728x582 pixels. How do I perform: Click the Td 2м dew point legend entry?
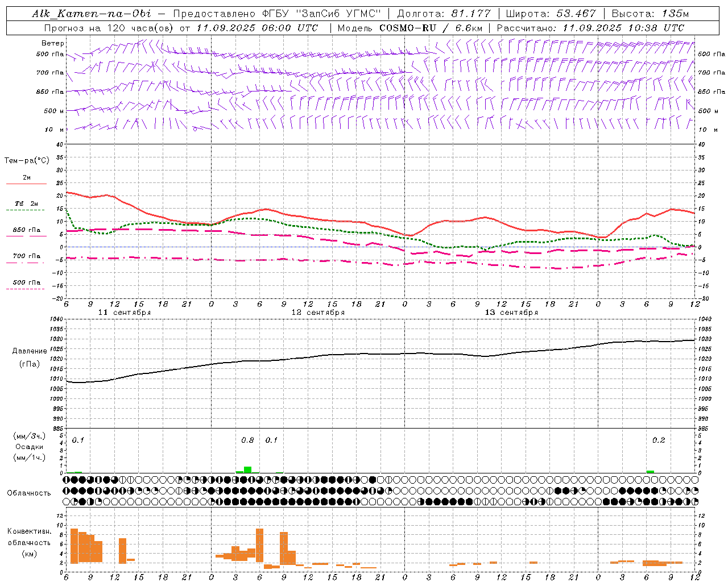(x=27, y=203)
